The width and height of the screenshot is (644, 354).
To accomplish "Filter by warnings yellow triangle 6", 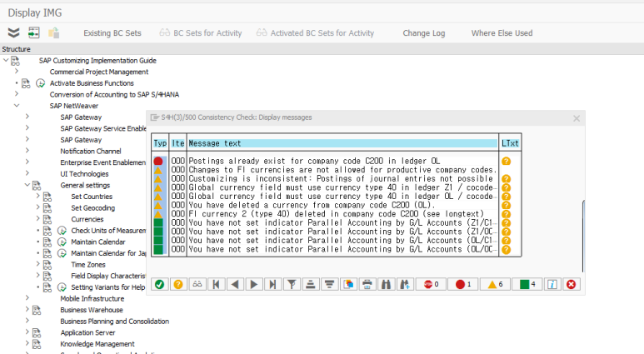I will pyautogui.click(x=495, y=284).
